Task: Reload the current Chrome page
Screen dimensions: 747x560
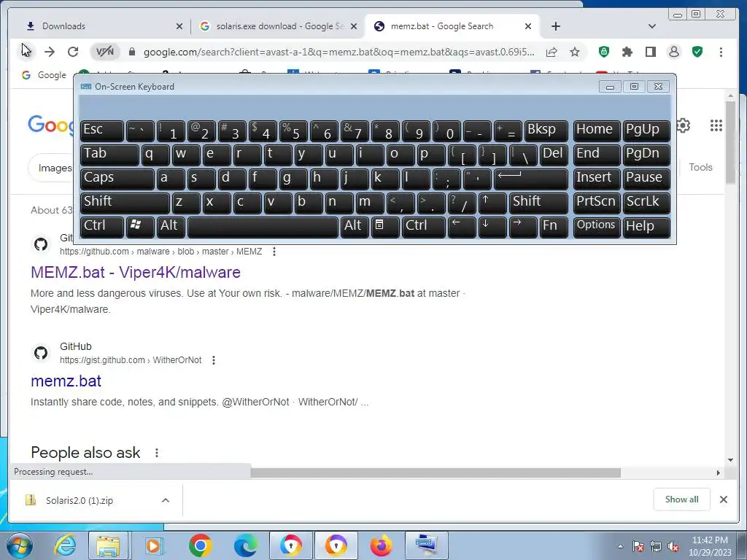Action: pos(73,52)
